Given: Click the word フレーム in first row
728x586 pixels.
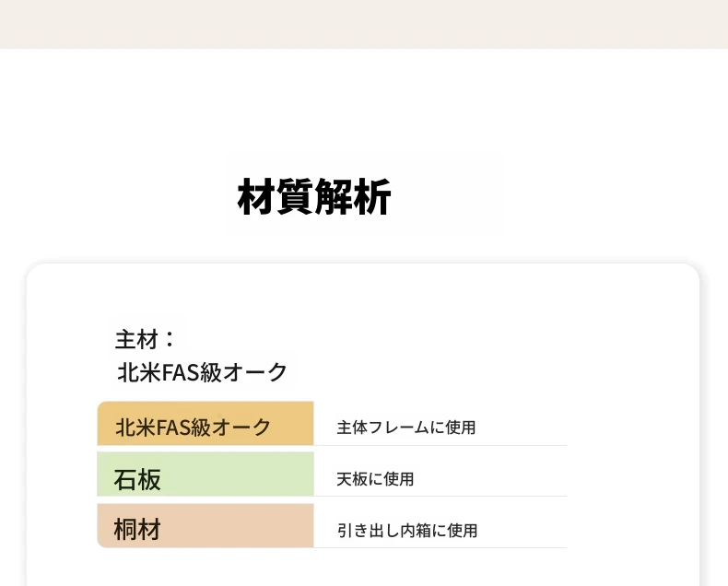Looking at the screenshot, I should tap(398, 428).
